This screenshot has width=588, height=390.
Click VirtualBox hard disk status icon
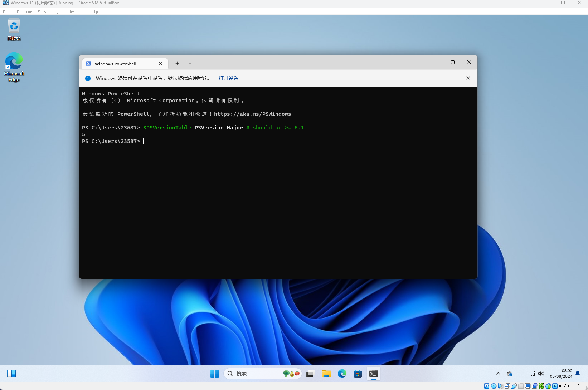[486, 386]
